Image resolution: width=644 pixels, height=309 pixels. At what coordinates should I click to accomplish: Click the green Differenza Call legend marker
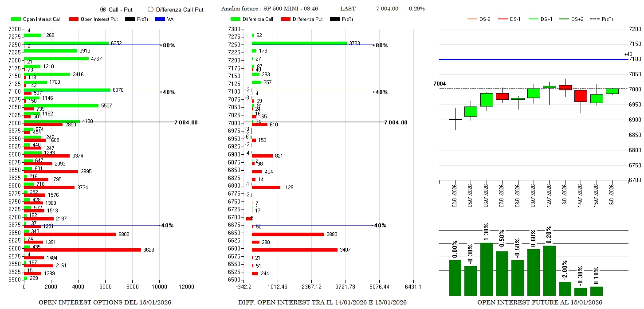(x=236, y=19)
